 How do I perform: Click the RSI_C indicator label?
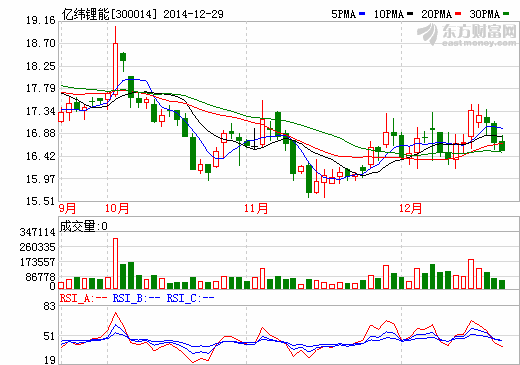coord(190,298)
